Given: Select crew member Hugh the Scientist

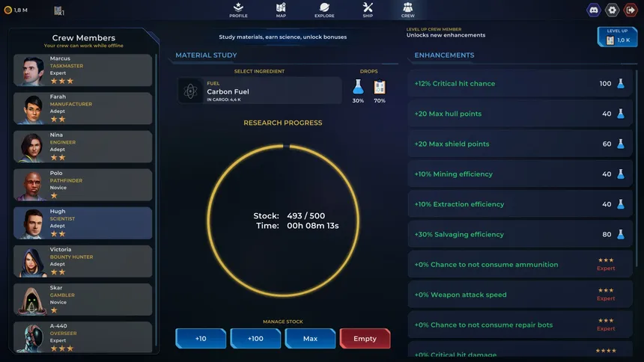Looking at the screenshot, I should pos(82,223).
